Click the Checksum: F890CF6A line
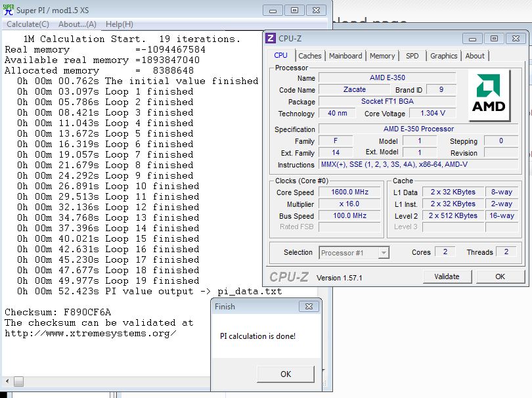 58,312
